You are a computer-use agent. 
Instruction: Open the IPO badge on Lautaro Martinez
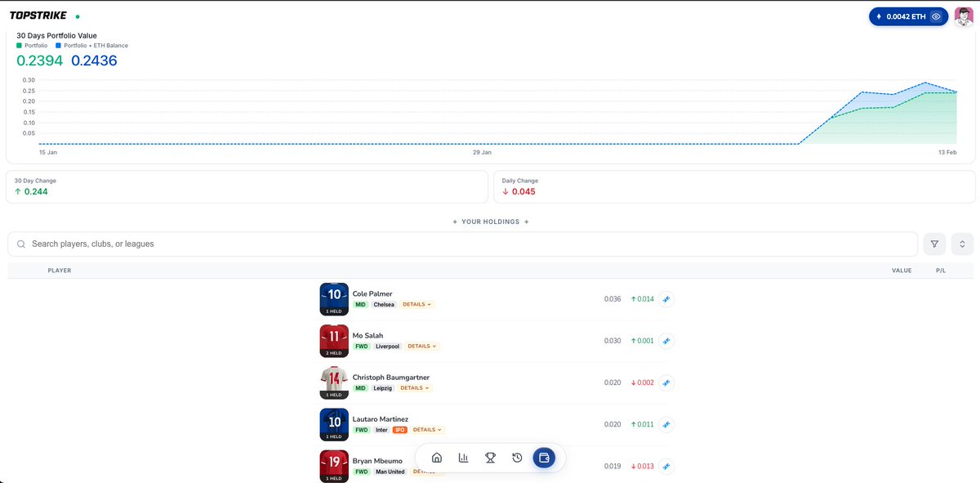click(399, 429)
